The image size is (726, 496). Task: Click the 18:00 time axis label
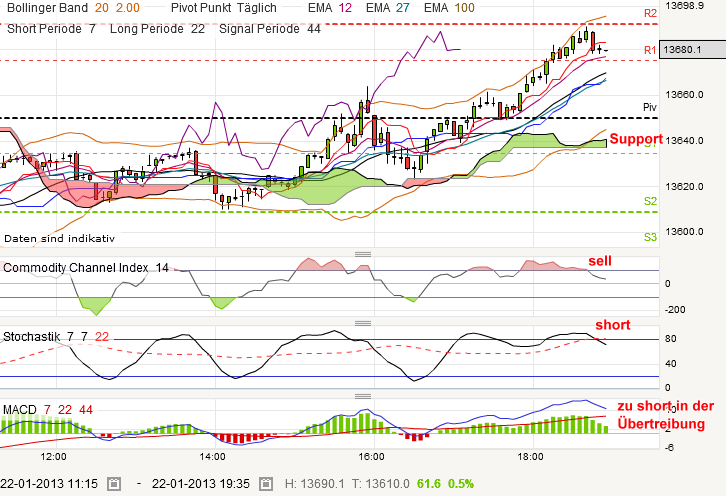coord(531,457)
